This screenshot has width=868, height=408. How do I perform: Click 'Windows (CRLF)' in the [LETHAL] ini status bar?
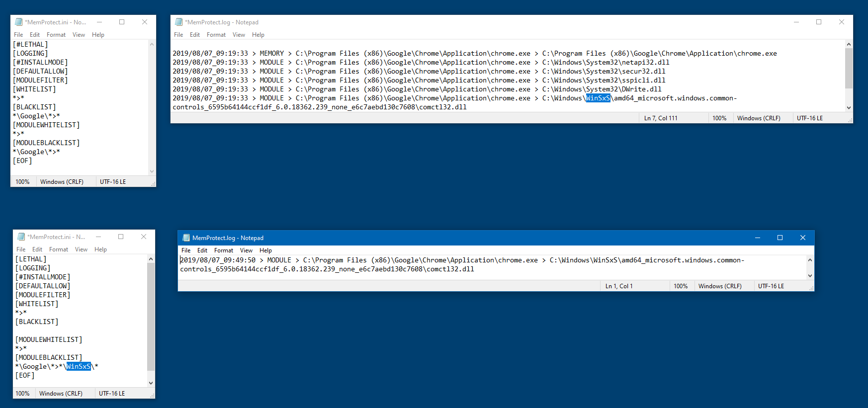[x=61, y=394]
